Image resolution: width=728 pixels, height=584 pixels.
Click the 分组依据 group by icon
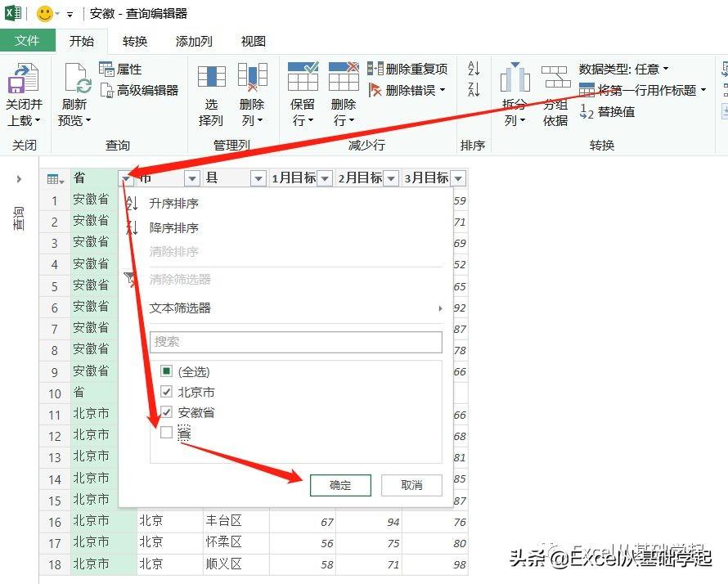[x=555, y=77]
